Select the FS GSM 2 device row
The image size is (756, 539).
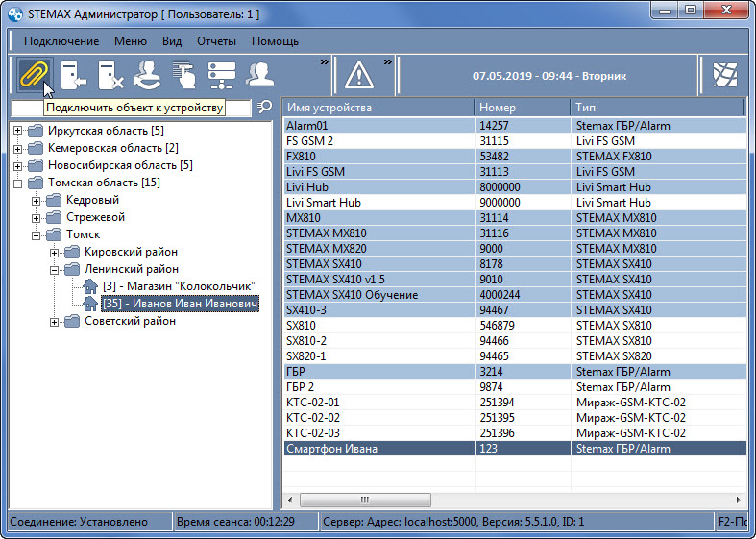tap(514, 141)
